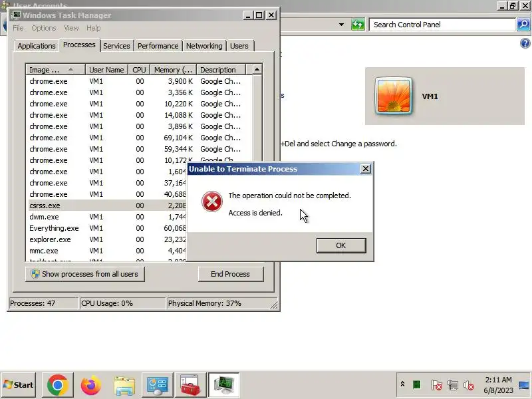Screen dimensions: 532x399
Task: Click the Search Control Panel field
Action: click(442, 25)
